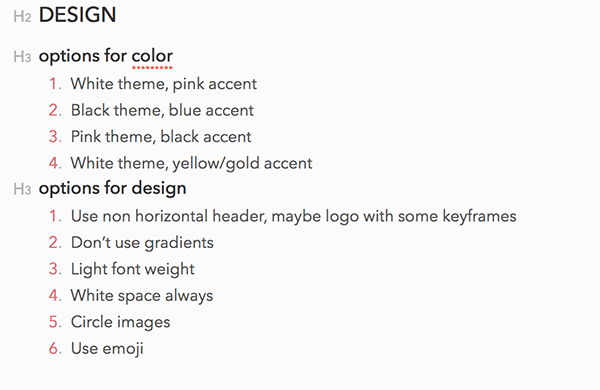Click red number 1 before White theme pink

click(55, 84)
